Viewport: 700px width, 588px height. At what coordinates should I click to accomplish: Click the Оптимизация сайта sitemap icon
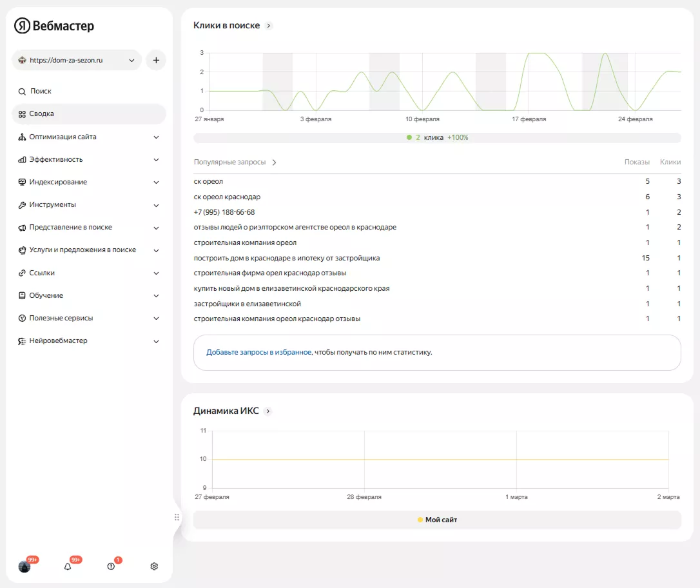click(22, 137)
